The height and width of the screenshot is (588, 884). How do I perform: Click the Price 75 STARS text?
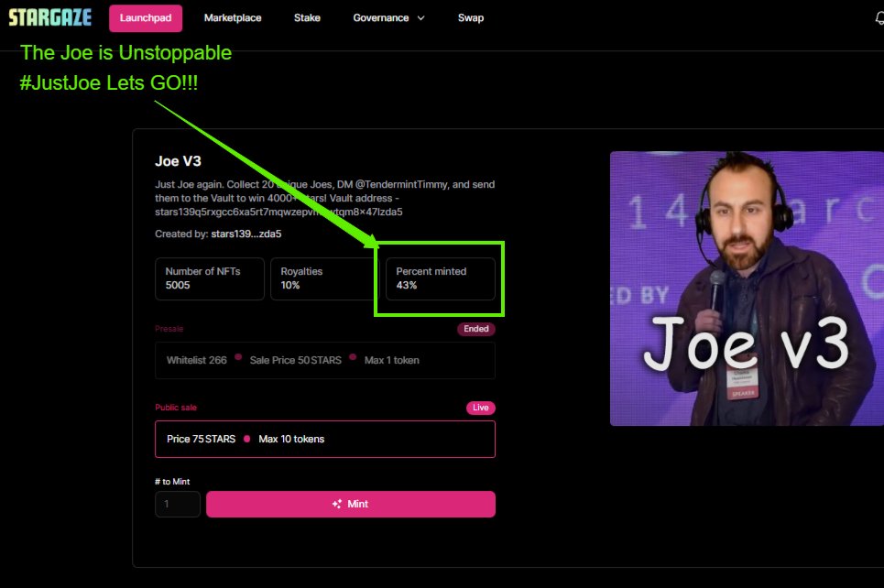click(201, 439)
